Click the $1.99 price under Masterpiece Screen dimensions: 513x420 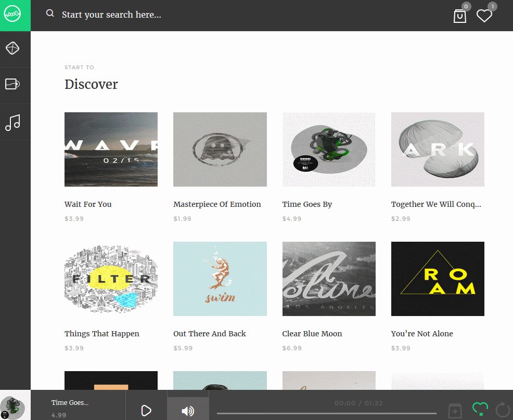click(182, 219)
